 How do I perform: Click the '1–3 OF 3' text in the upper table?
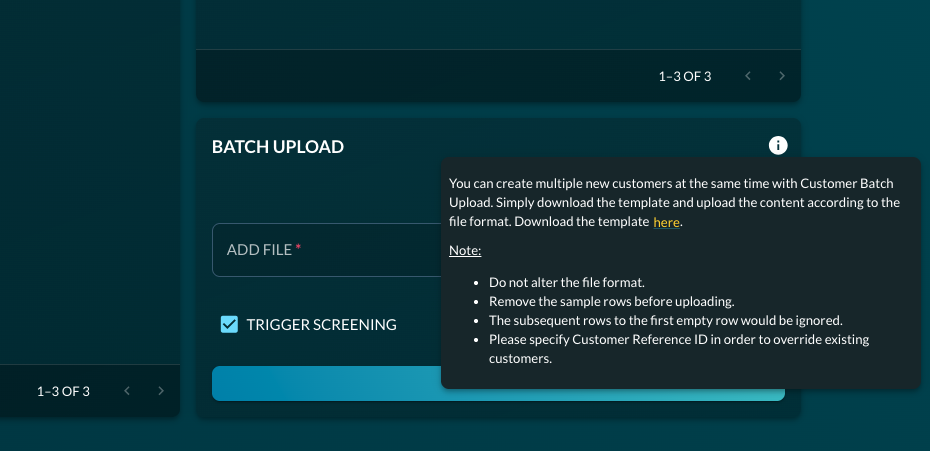tap(684, 77)
